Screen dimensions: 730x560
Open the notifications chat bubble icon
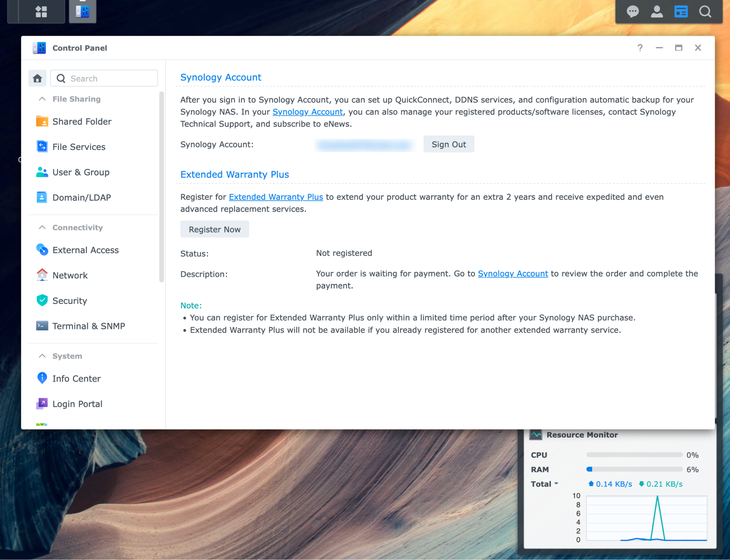click(x=633, y=12)
